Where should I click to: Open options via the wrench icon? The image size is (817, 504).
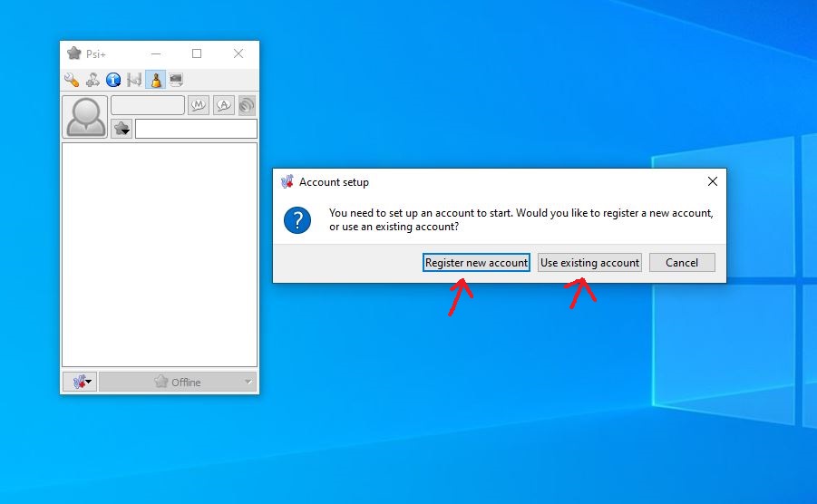[72, 80]
